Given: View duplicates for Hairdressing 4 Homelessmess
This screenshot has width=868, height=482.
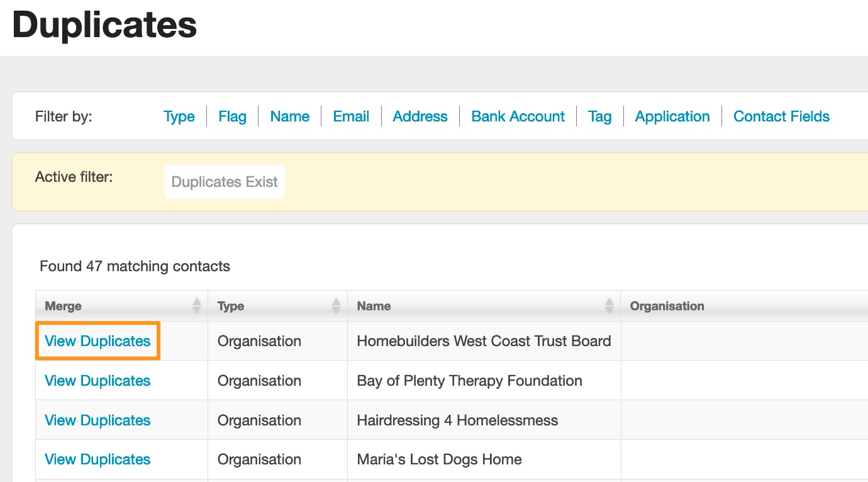Looking at the screenshot, I should [97, 420].
